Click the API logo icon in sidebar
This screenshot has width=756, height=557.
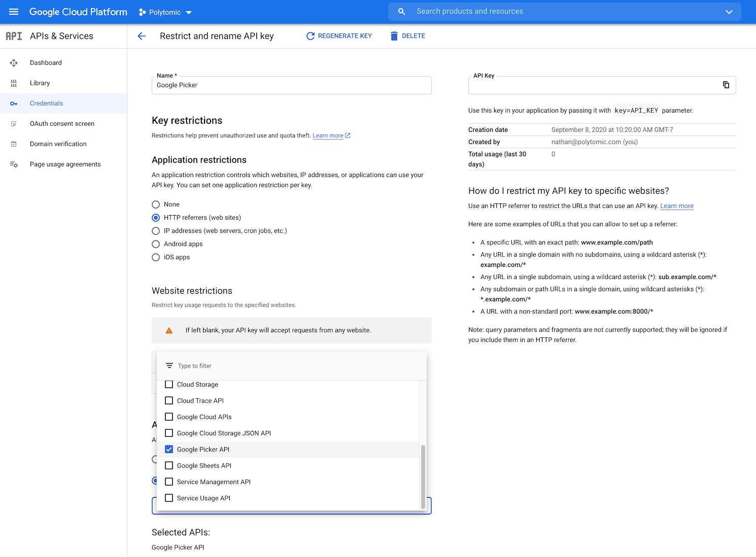14,36
